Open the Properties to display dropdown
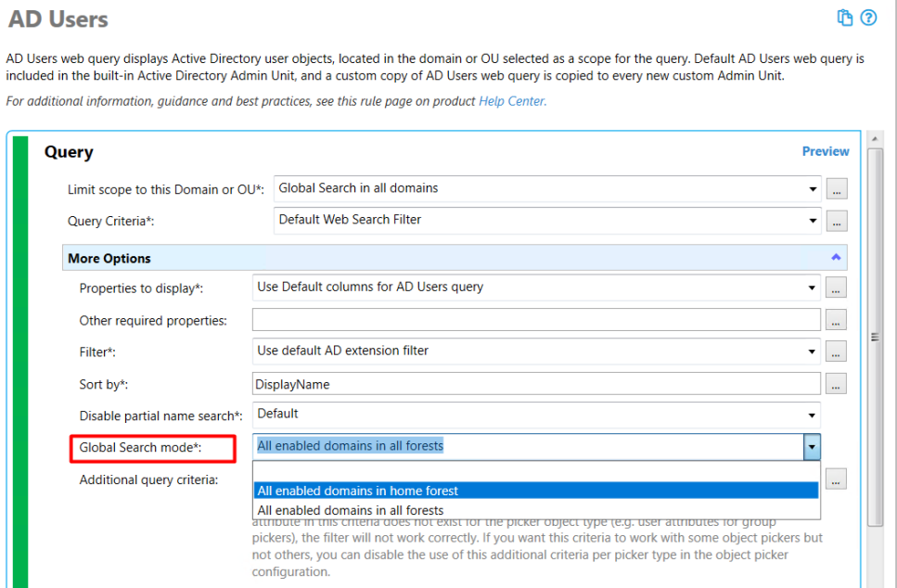897x588 pixels. tap(536, 288)
